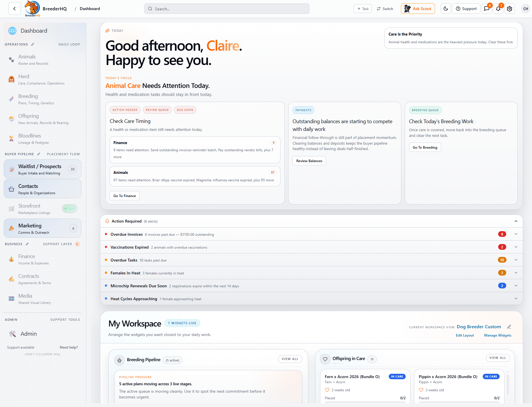
Task: Click the Switch button
Action: click(385, 9)
